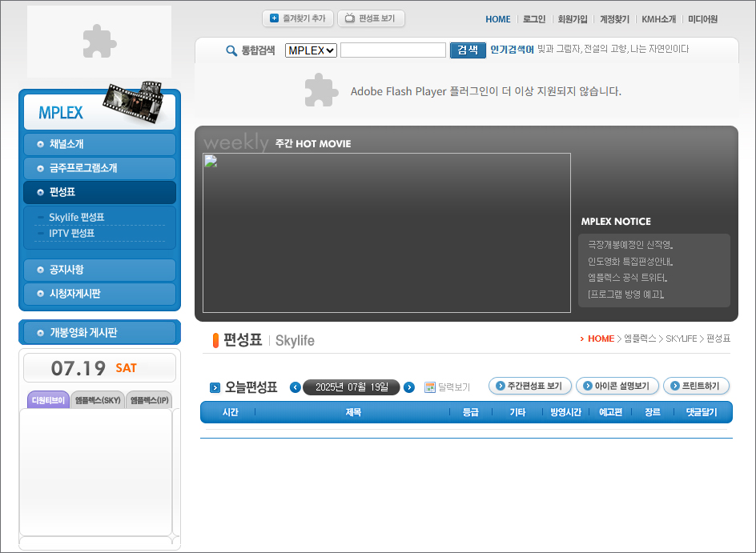This screenshot has width=756, height=553.
Task: Click calendar icon inside 편성표 보기 button
Action: click(x=348, y=18)
